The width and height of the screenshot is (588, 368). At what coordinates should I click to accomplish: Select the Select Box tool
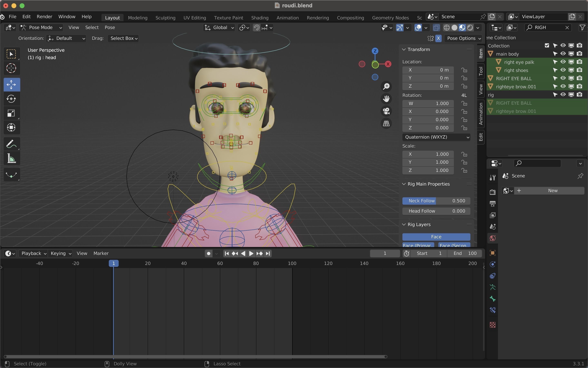pyautogui.click(x=11, y=54)
